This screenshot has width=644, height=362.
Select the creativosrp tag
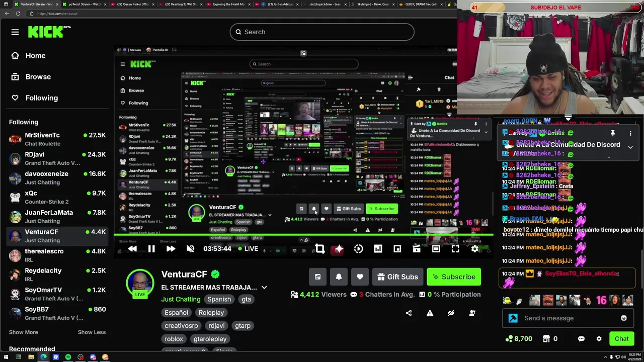point(181,326)
